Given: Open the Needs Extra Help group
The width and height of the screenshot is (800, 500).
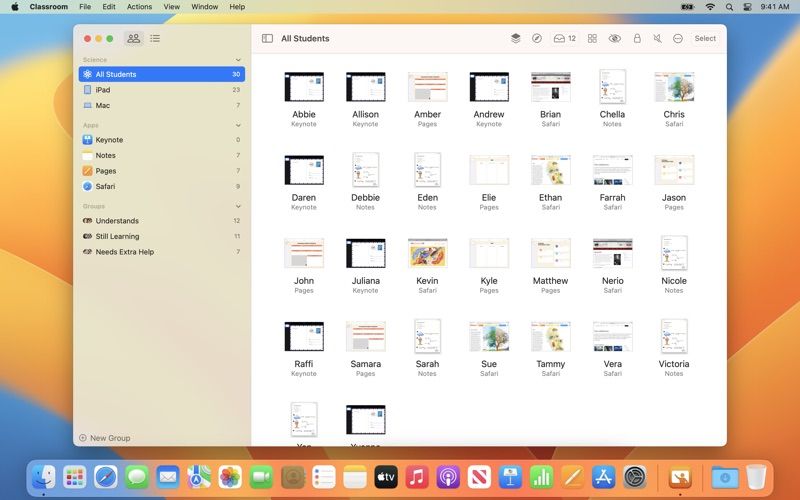Looking at the screenshot, I should tap(162, 252).
